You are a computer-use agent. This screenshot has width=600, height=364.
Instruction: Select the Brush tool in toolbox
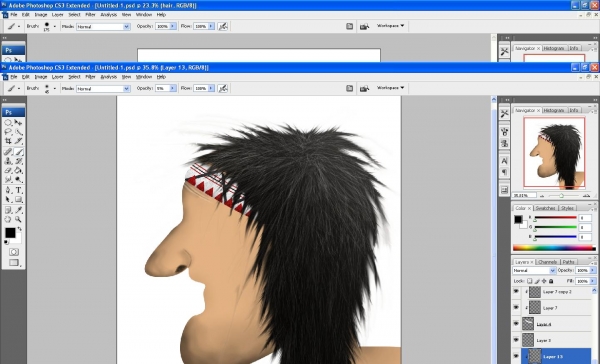(x=18, y=152)
